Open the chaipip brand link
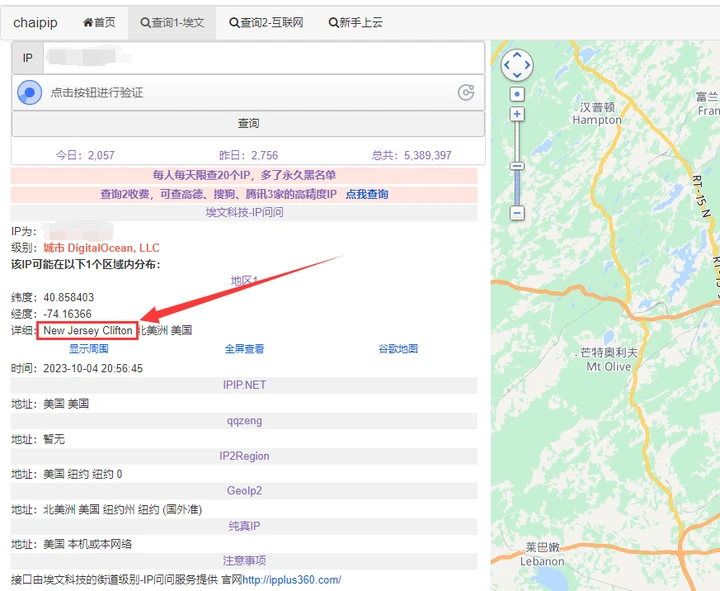 point(35,23)
